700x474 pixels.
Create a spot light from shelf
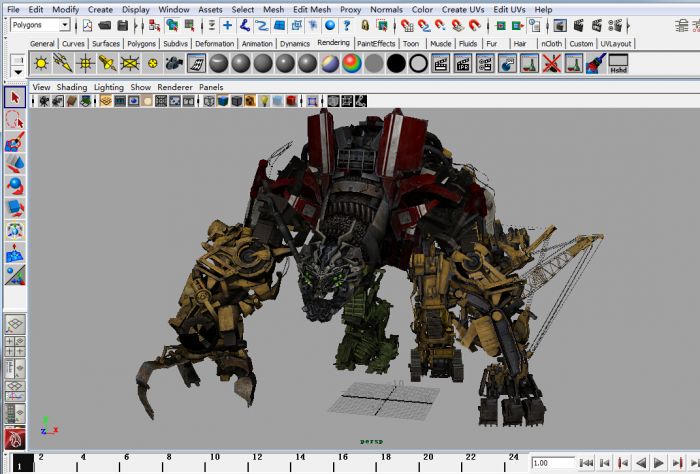tap(108, 63)
